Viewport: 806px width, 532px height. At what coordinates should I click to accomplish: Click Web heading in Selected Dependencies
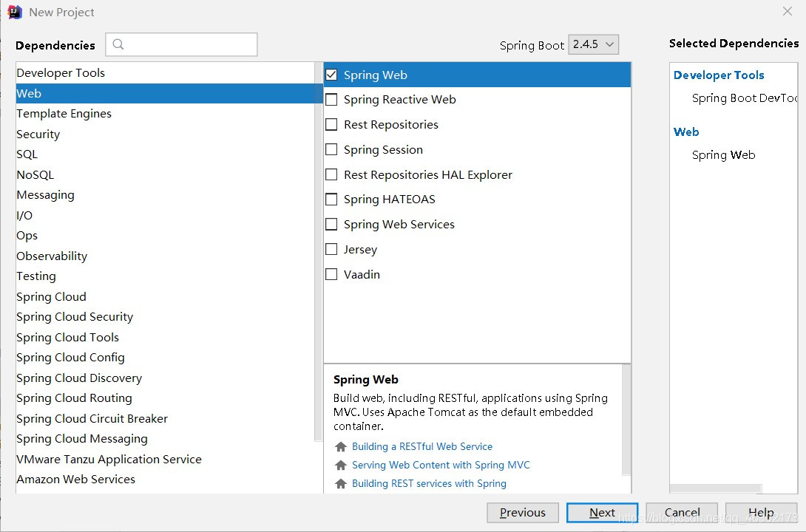coord(686,132)
